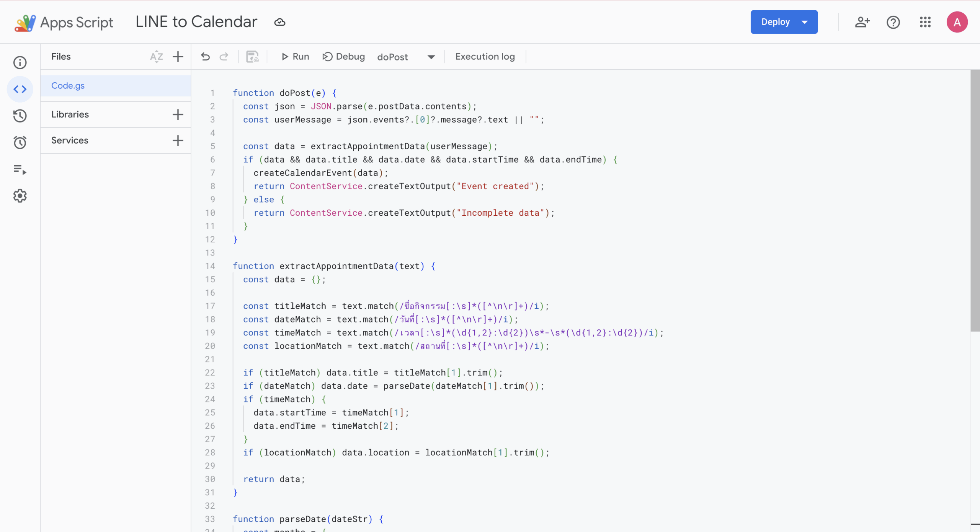Add a library with the Libraries plus
Image resolution: width=980 pixels, height=532 pixels.
click(178, 114)
